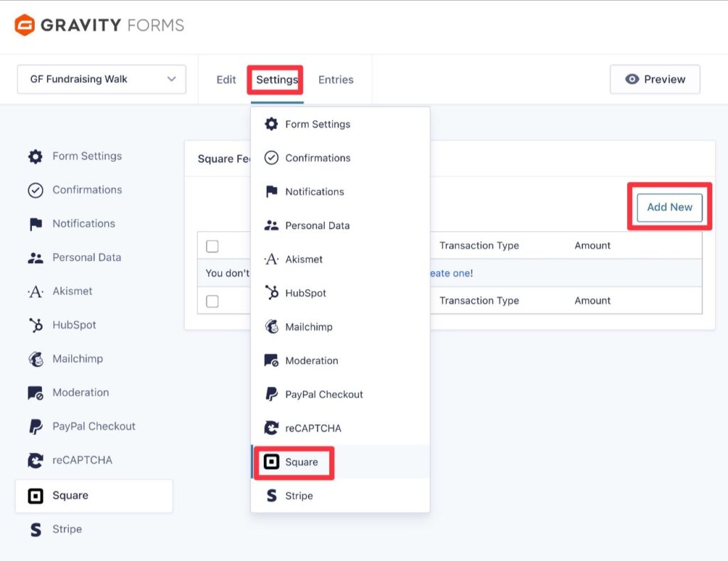The width and height of the screenshot is (728, 561).
Task: Tick the select-all checkbox in table footer
Action: pos(212,301)
